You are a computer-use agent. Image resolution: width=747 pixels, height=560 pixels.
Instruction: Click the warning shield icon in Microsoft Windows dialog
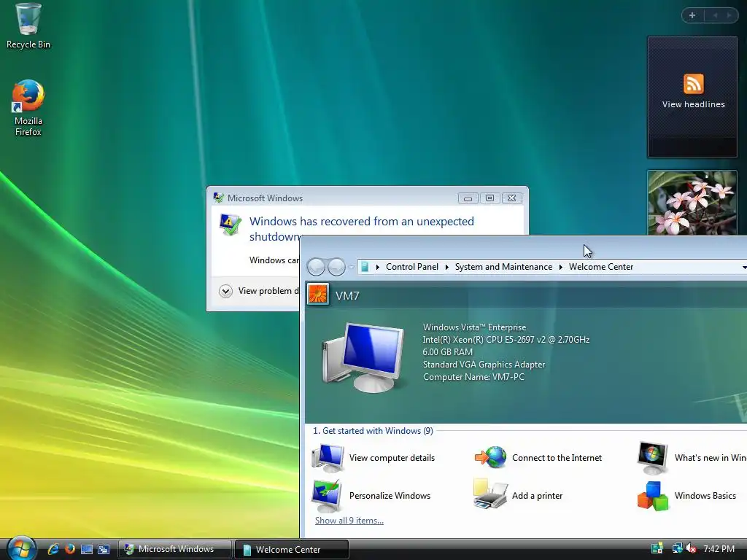coord(230,225)
